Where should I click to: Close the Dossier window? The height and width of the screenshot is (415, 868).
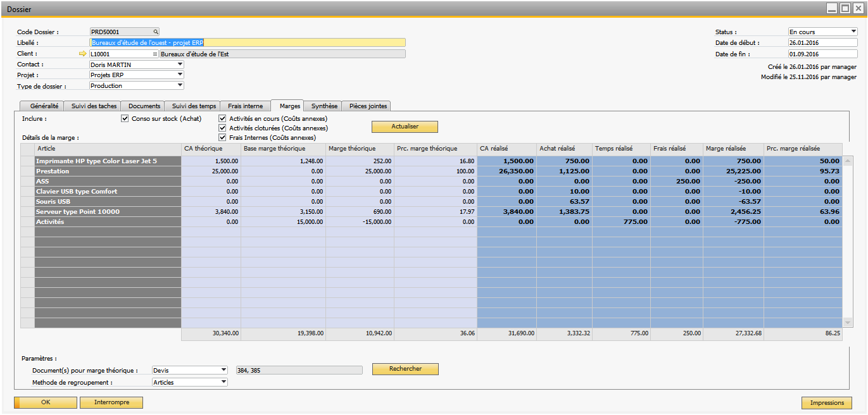857,8
